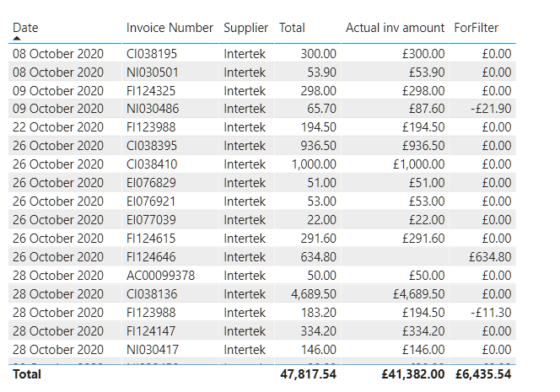The height and width of the screenshot is (392, 560).
Task: Sort by Actual inv amount header
Action: pyautogui.click(x=395, y=28)
